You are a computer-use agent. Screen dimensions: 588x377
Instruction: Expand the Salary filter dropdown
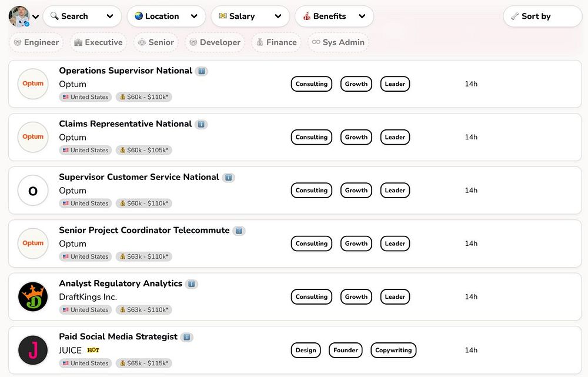[x=250, y=16]
